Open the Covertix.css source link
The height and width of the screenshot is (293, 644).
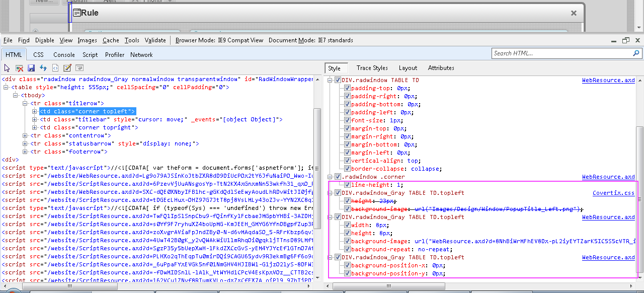click(614, 193)
